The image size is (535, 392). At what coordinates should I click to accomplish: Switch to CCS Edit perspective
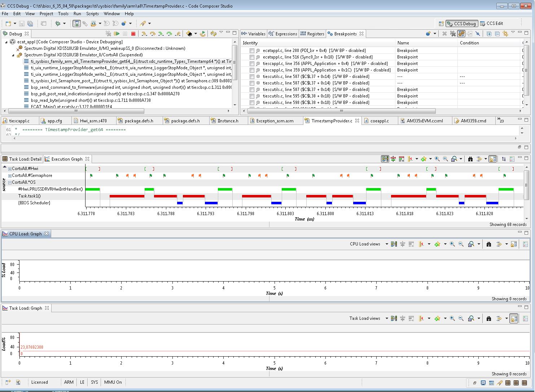491,23
